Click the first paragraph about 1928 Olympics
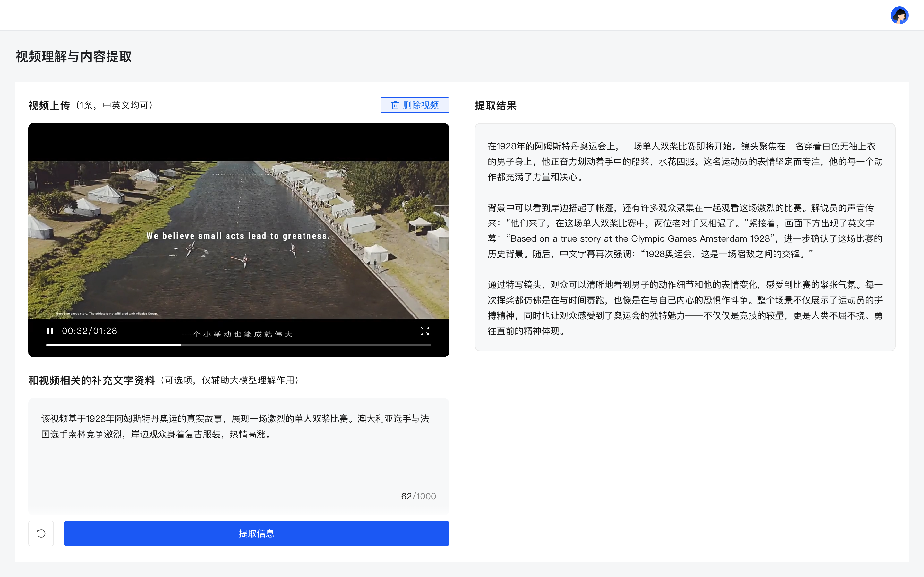 pyautogui.click(x=685, y=162)
